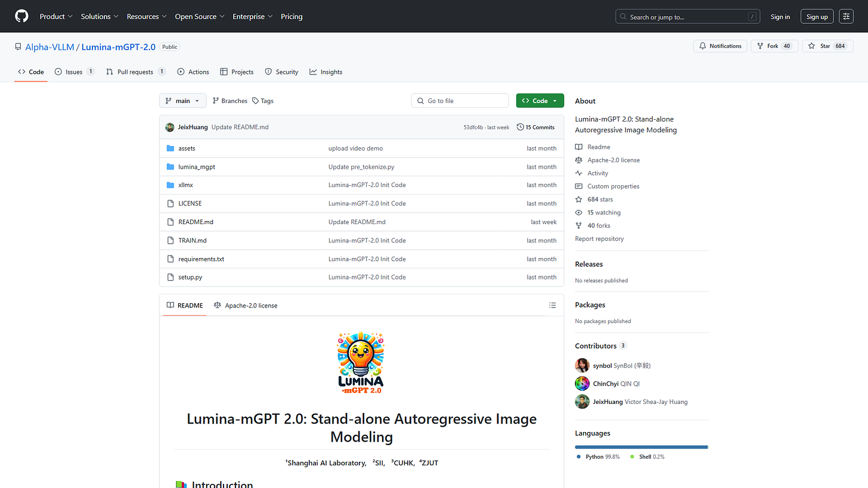Open the Contributors heading link

601,346
